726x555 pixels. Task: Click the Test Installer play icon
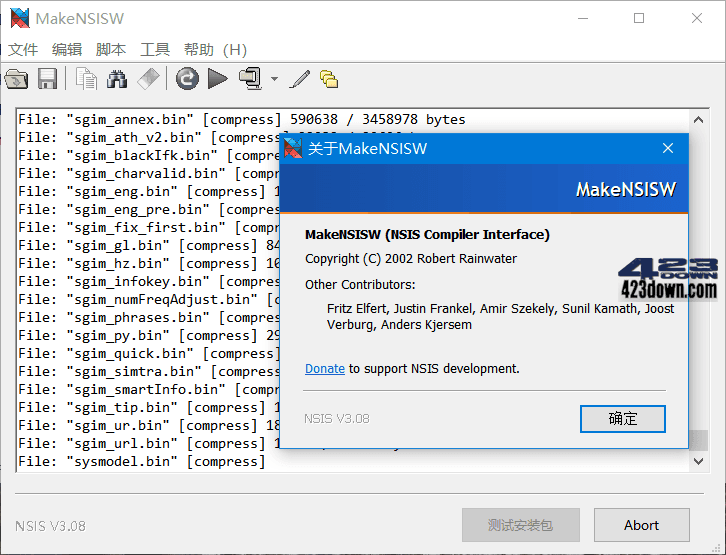pos(218,79)
